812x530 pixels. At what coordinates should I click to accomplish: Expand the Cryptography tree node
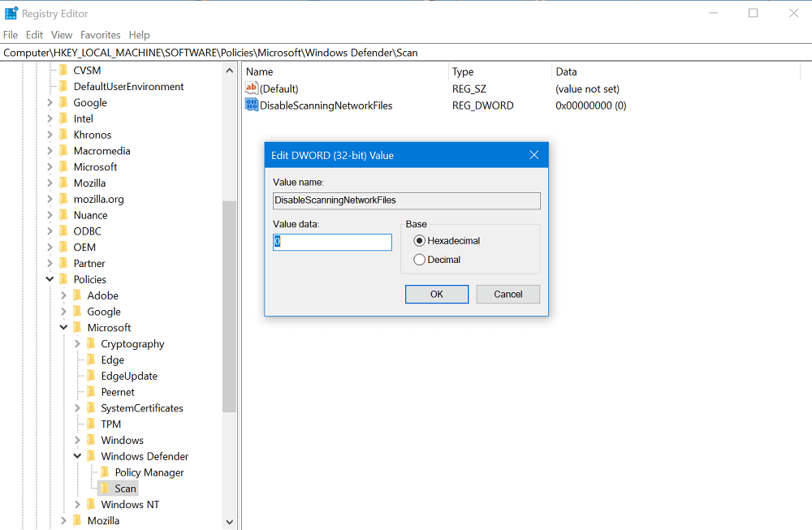[x=77, y=343]
